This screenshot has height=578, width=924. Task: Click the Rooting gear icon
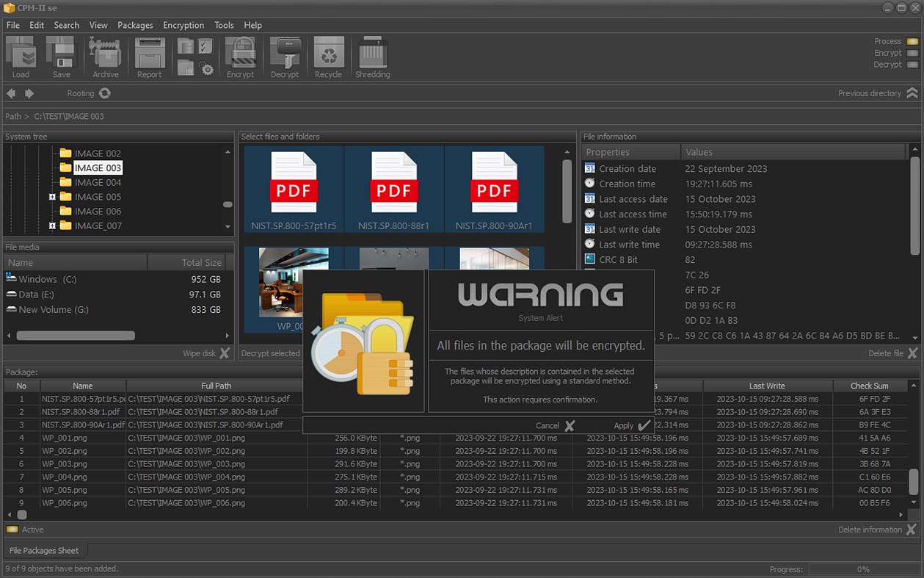(x=105, y=93)
